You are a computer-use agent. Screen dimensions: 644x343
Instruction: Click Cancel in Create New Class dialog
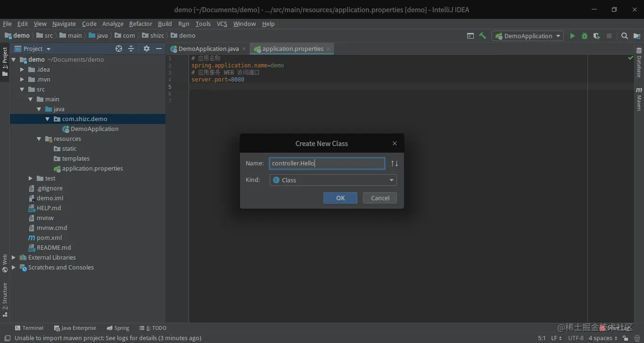click(380, 198)
